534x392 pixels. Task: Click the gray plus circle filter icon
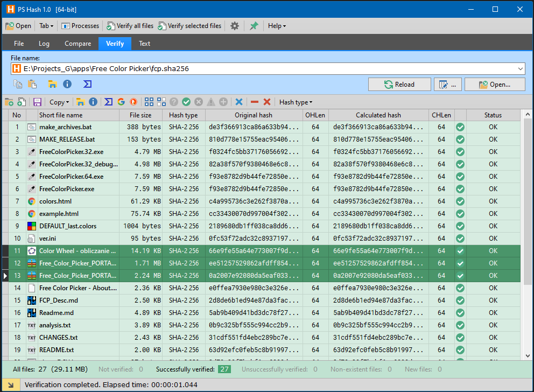223,102
